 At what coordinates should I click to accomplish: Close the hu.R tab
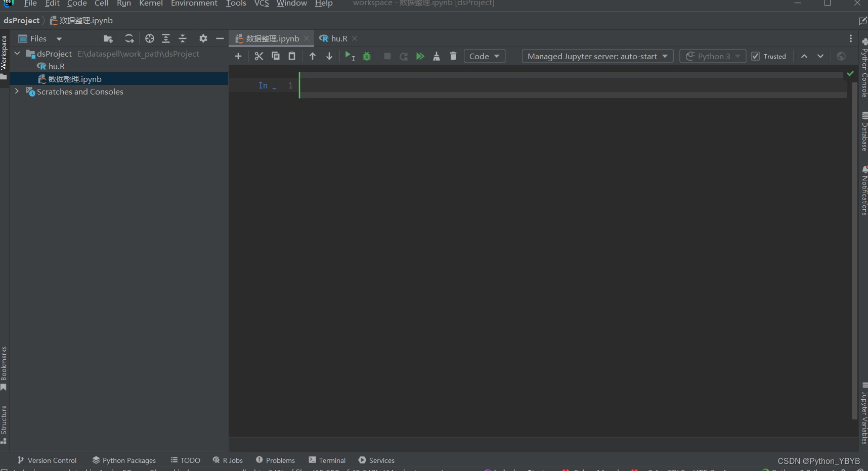355,38
